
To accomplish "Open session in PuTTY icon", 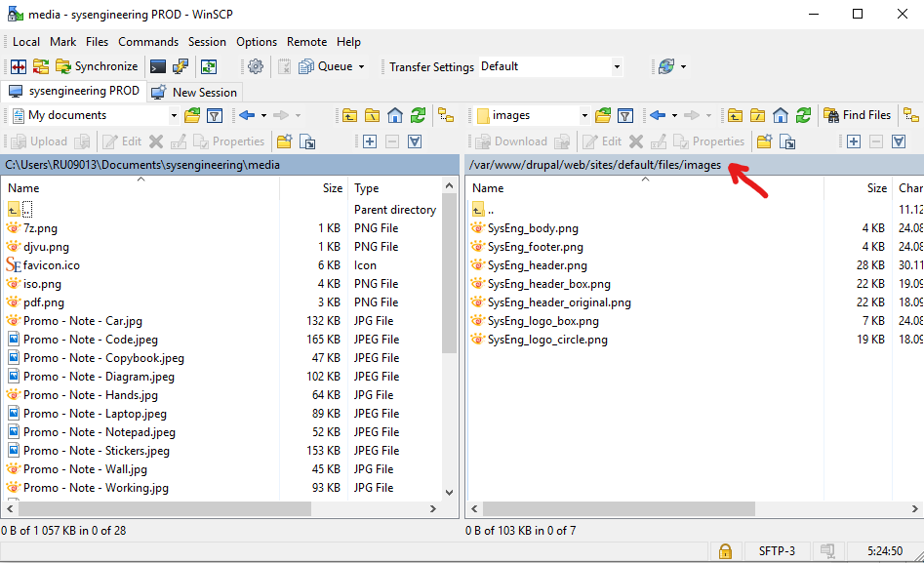I will click(181, 66).
